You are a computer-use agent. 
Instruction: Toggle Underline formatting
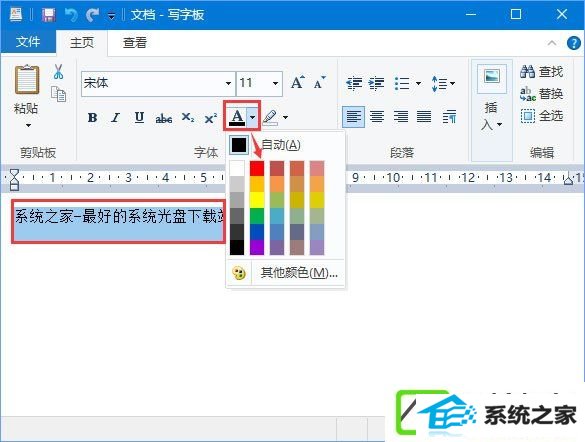(x=139, y=117)
